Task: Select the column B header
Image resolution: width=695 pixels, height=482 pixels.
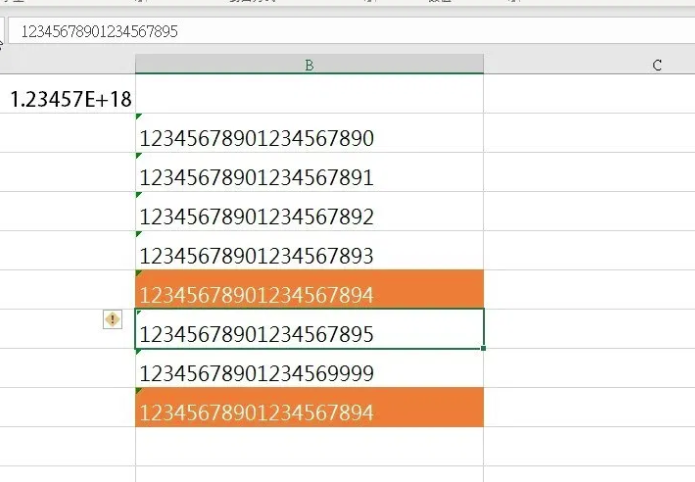Action: click(309, 65)
